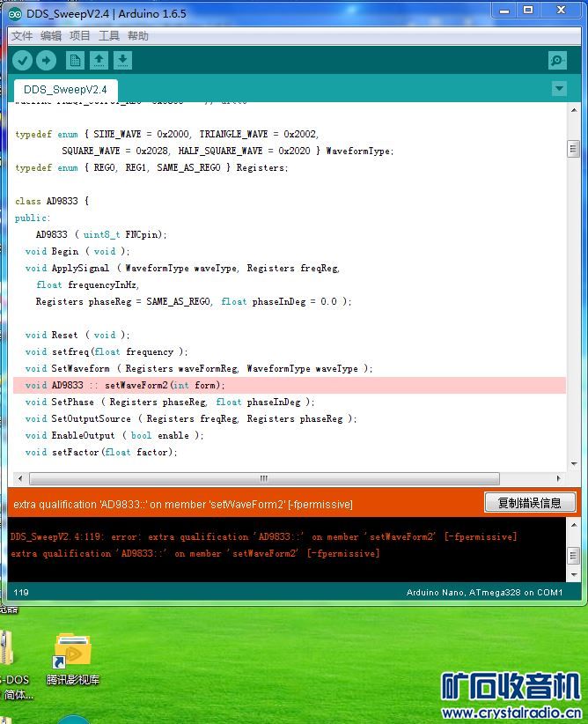
Task: Open the 项目 menu
Action: pos(80,35)
